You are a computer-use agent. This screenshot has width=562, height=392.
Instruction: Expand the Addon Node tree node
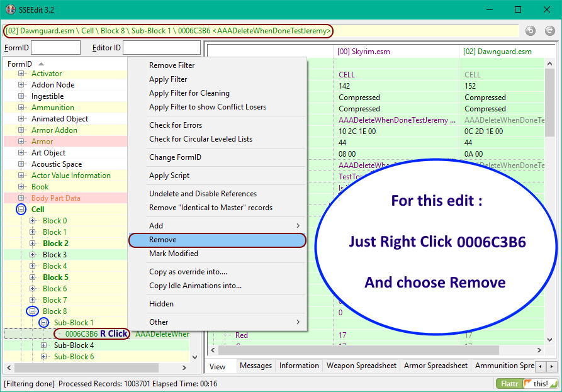[x=21, y=85]
